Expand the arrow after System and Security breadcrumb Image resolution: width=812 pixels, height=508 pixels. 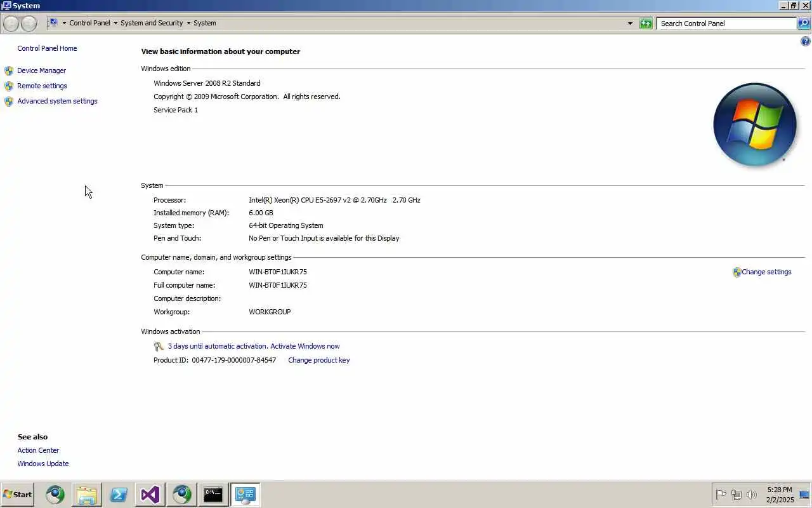[x=188, y=23]
